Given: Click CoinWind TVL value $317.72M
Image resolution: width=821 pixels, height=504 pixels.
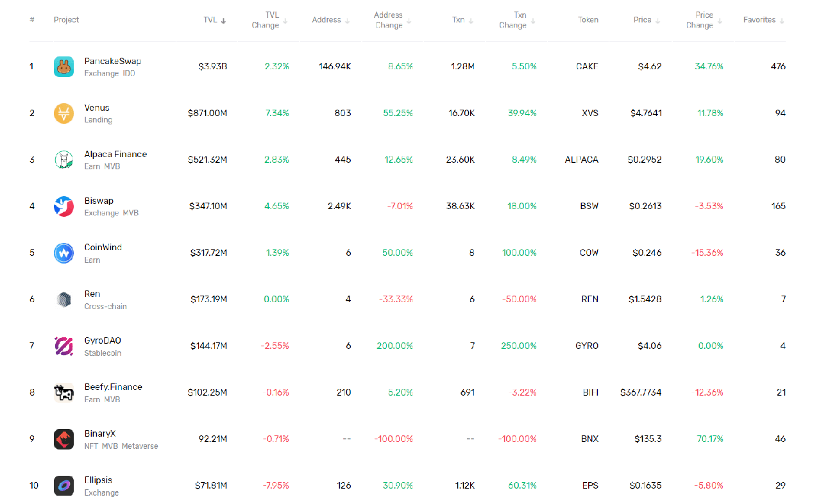Looking at the screenshot, I should pyautogui.click(x=208, y=253).
